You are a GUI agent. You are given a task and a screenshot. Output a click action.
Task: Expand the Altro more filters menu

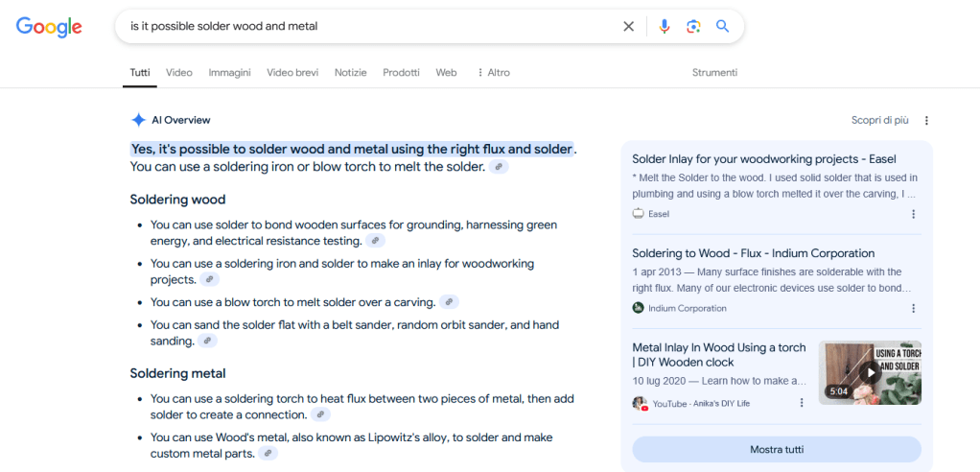(494, 73)
